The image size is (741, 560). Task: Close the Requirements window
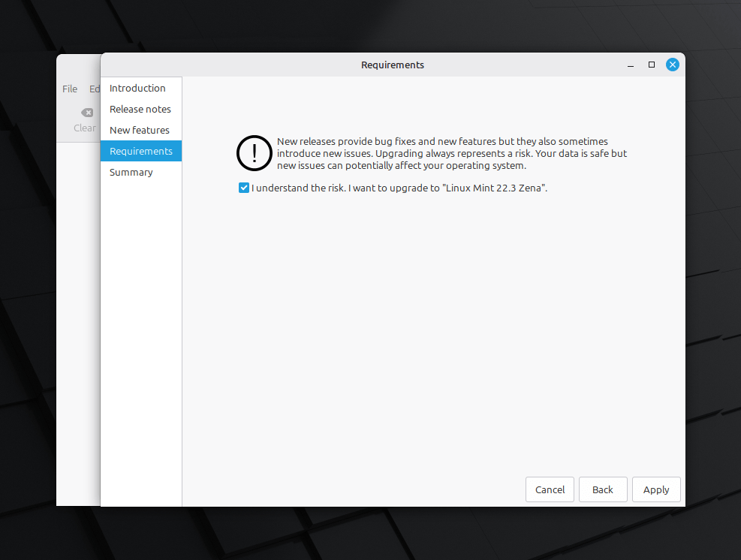(673, 65)
